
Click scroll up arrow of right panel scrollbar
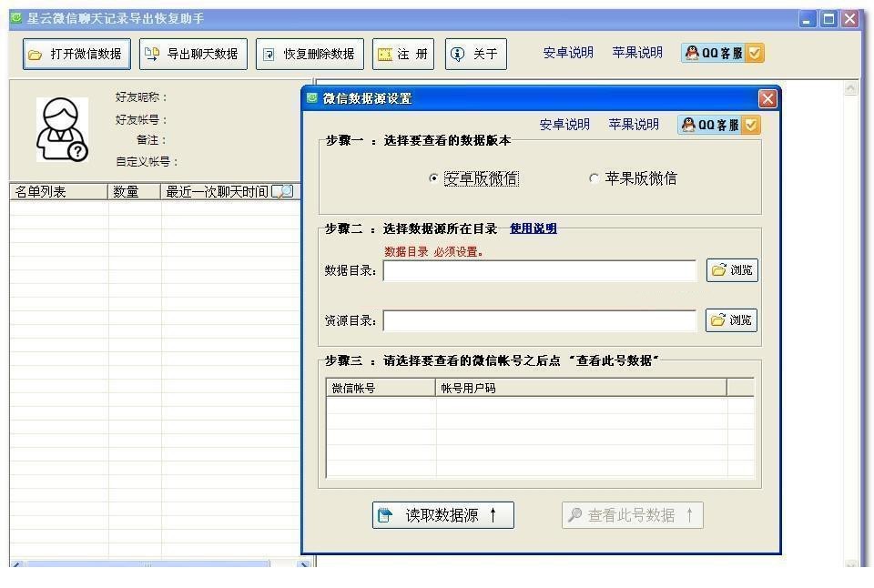pyautogui.click(x=850, y=88)
